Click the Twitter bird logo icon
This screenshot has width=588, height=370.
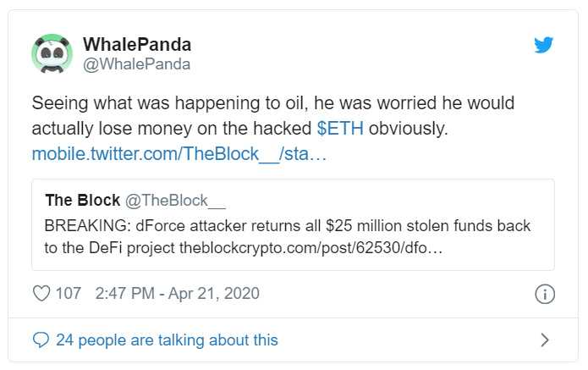[x=543, y=46]
